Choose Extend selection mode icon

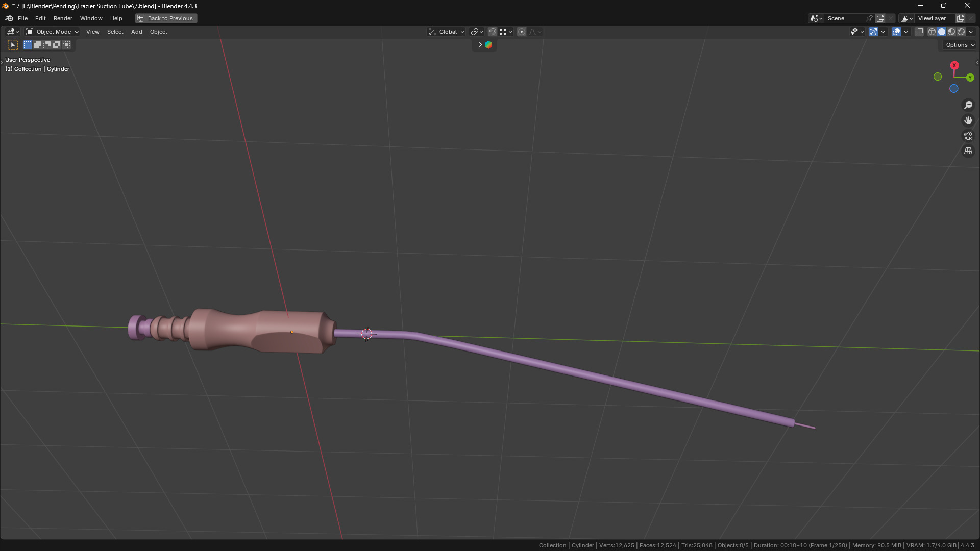[37, 45]
